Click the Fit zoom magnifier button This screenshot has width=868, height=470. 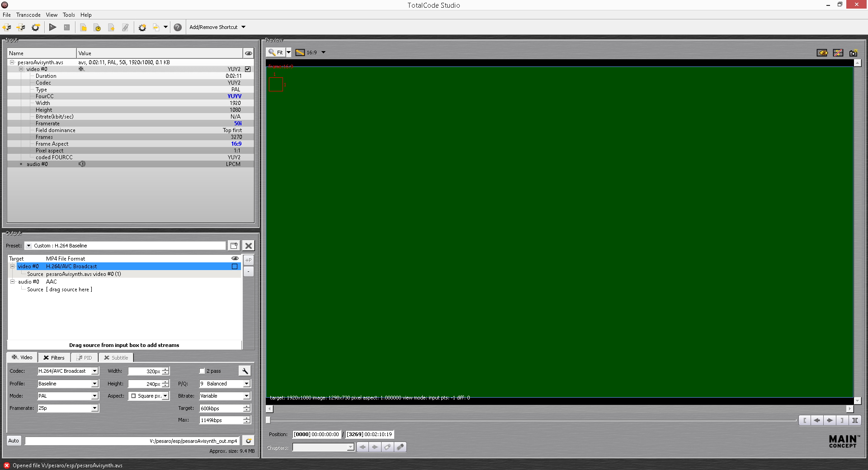275,52
